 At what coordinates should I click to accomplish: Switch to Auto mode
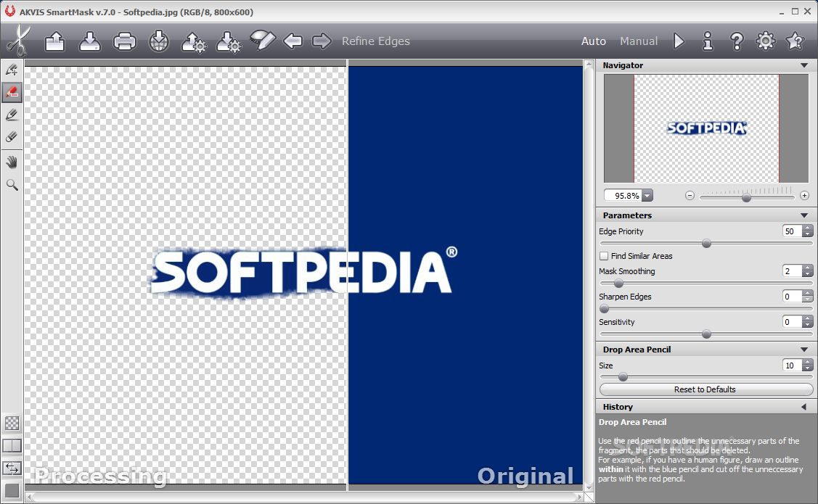click(x=594, y=41)
